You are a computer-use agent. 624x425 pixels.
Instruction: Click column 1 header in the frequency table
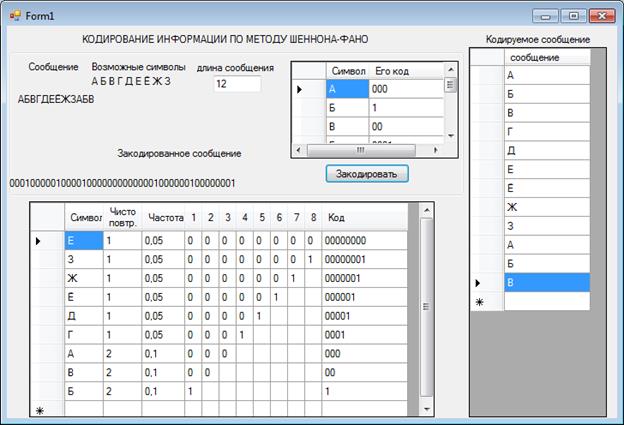[193, 217]
